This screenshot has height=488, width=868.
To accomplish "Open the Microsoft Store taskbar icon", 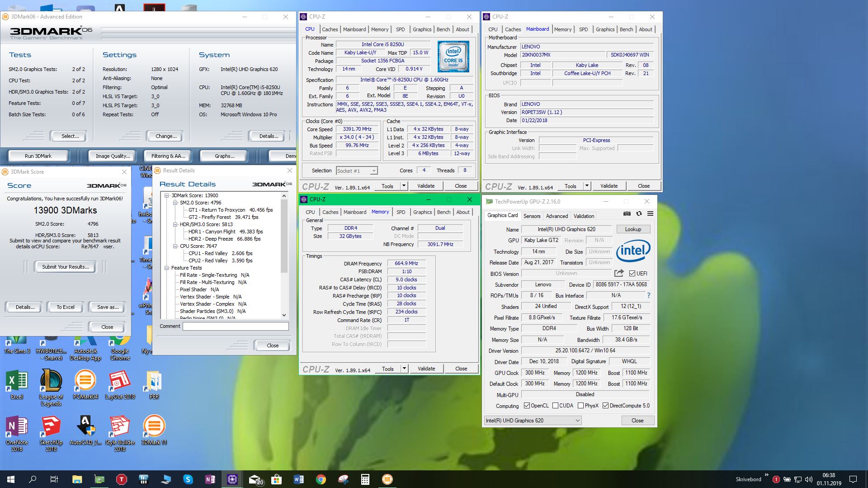I will click(277, 479).
